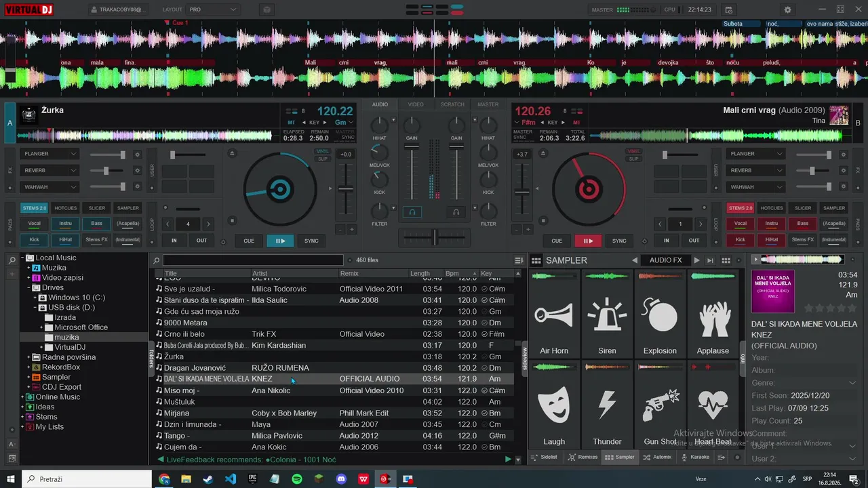The width and height of the screenshot is (868, 488).
Task: Expand the Microsoft Office folder
Action: tap(41, 327)
